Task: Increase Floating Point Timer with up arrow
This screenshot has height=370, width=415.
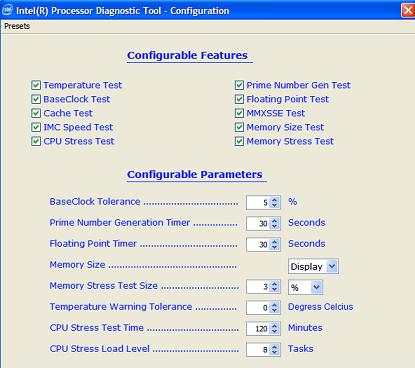Action: click(x=274, y=241)
